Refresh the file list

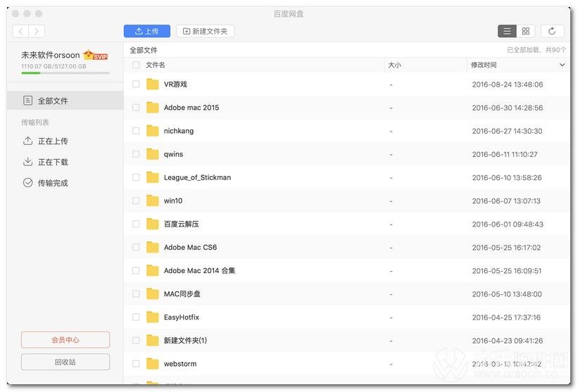[x=552, y=31]
